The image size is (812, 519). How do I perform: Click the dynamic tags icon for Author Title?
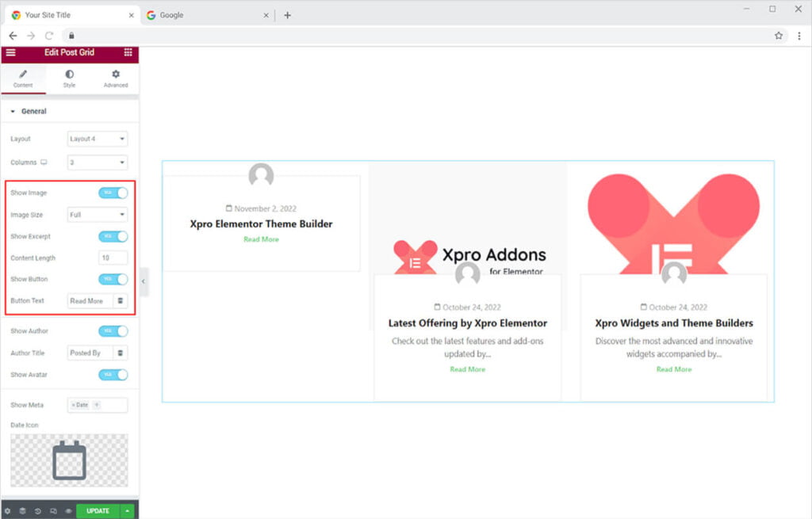pos(121,353)
